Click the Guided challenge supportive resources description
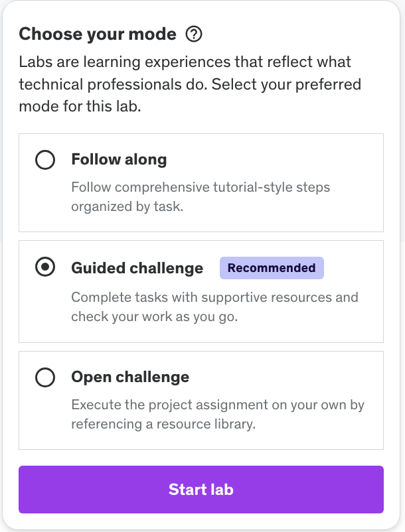 214,297
